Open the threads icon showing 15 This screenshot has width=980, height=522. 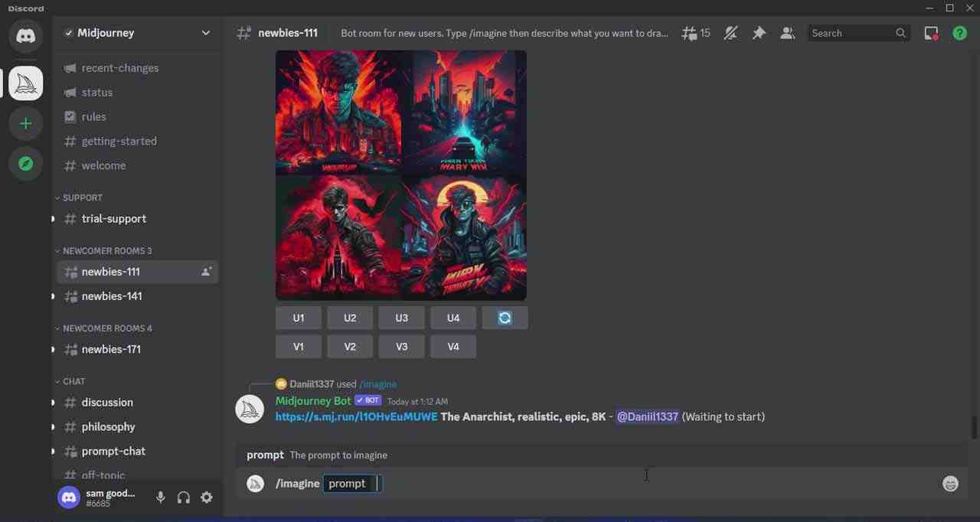click(x=696, y=33)
